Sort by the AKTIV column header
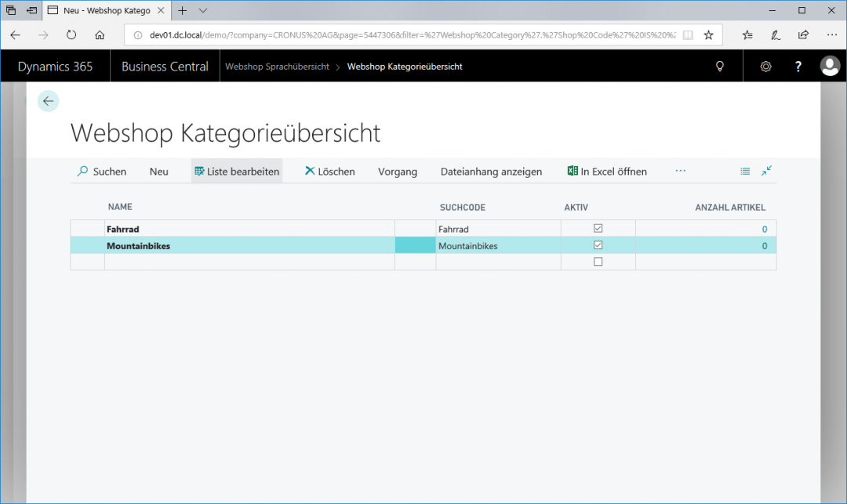 576,207
